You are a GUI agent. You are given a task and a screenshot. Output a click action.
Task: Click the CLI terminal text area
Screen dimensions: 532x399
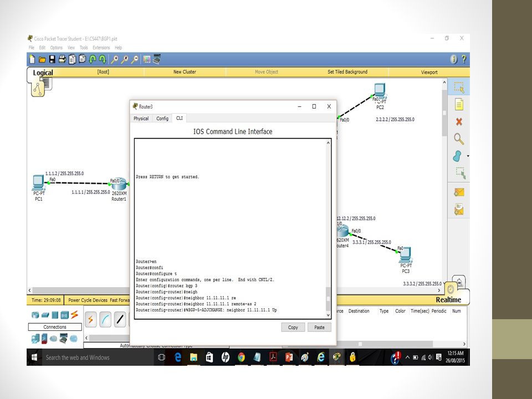(x=230, y=229)
